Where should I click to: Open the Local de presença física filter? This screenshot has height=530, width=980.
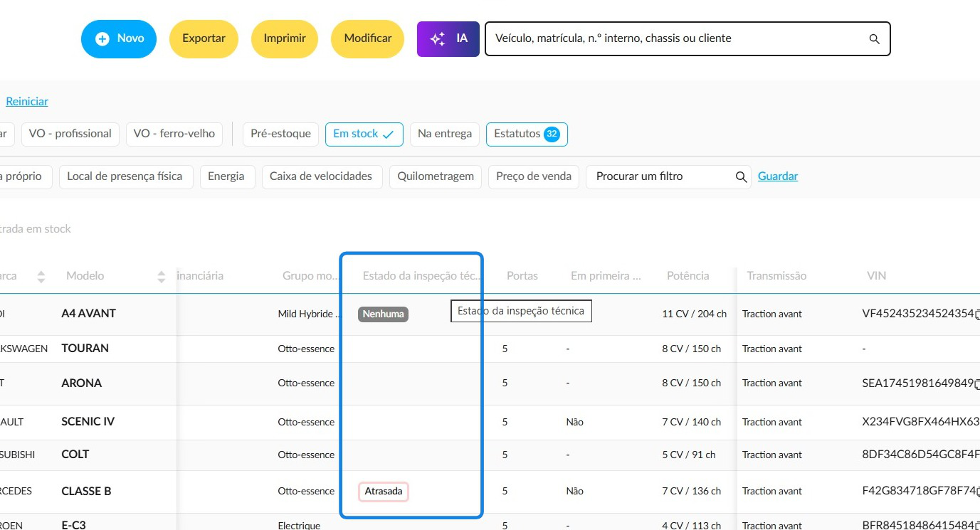click(x=125, y=177)
